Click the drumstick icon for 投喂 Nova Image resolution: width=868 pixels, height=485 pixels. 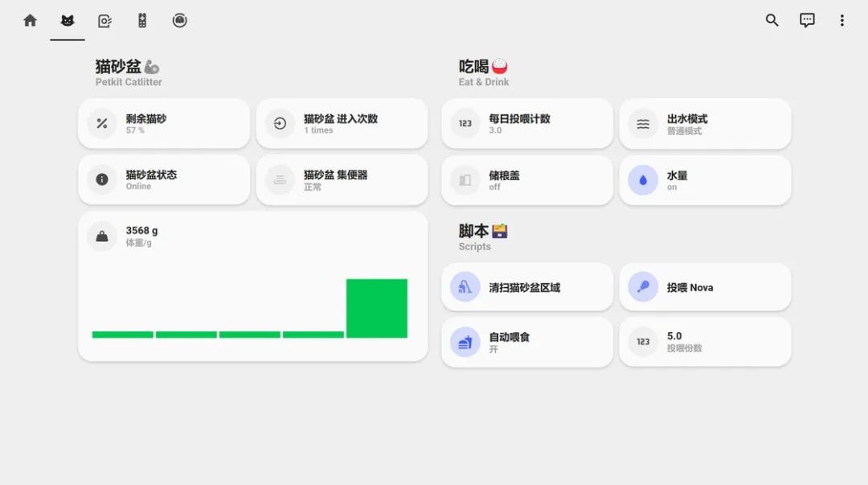point(643,287)
